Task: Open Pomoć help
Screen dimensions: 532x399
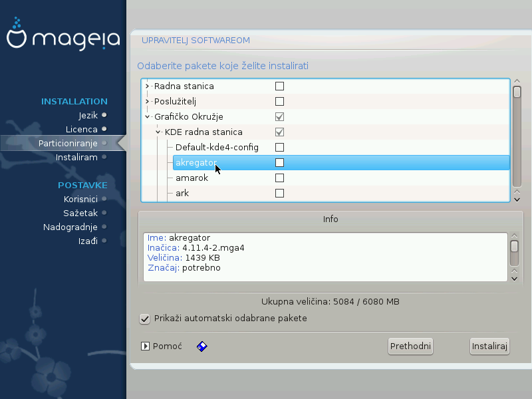Action: point(168,346)
